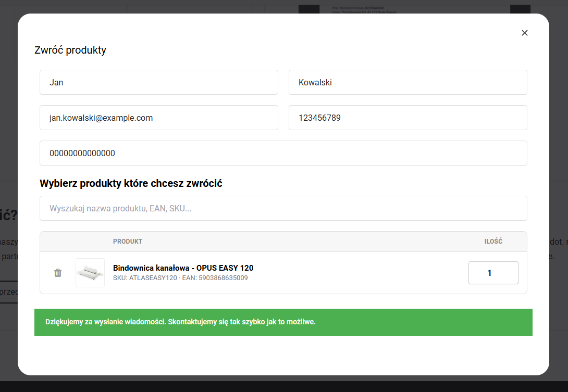
Task: Click heading Wybierz produkty które chcesz zwrócić
Action: click(131, 184)
